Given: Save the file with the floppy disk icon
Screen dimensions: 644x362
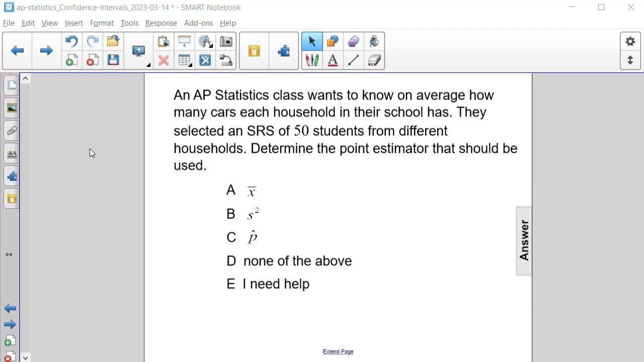Looking at the screenshot, I should (113, 60).
